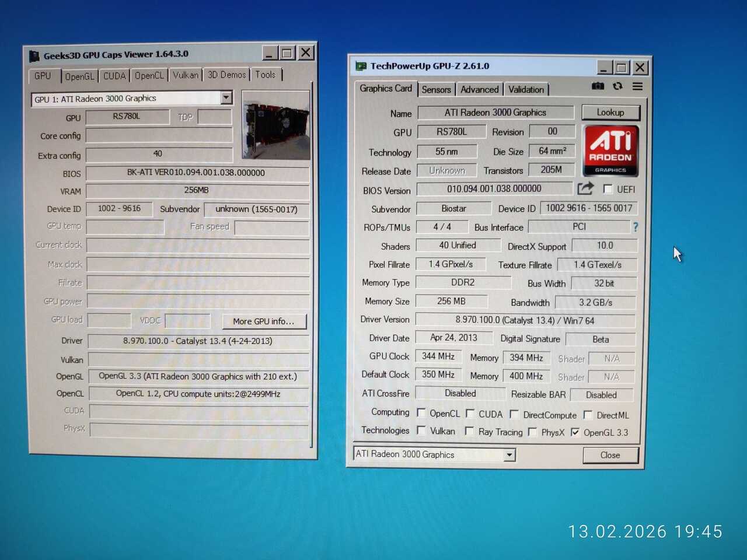Screen dimensions: 747x560
Task: Click the Close button in GPU-Z
Action: [x=610, y=455]
